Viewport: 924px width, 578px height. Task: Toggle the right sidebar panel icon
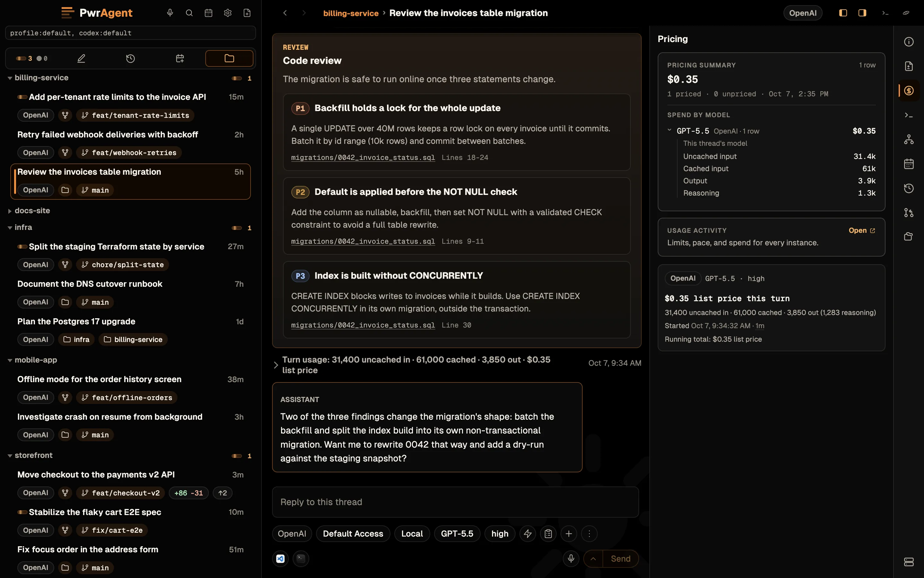(x=862, y=13)
